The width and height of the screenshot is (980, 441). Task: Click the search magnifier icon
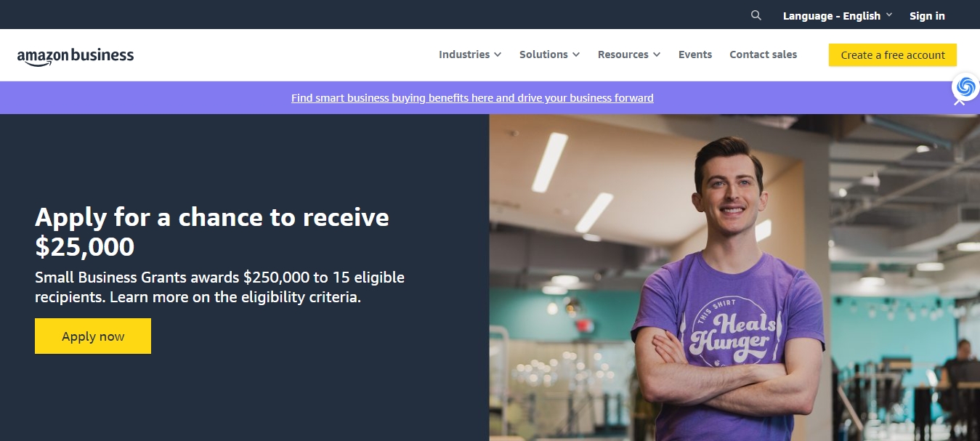756,15
